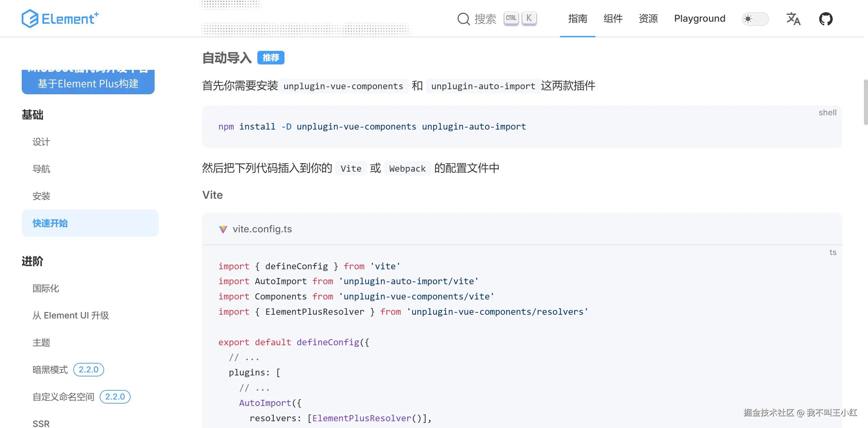The width and height of the screenshot is (868, 428).
Task: Click the CTRL key shortcut badge
Action: [511, 18]
